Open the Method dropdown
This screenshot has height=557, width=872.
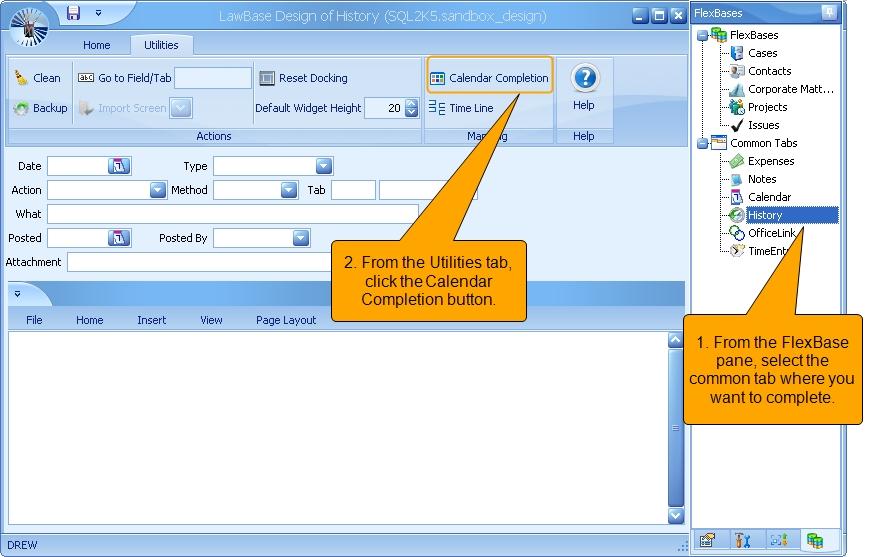coord(289,190)
